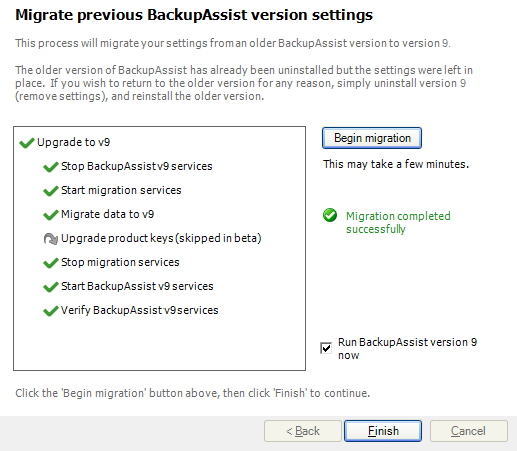Viewport: 517px width, 451px height.
Task: Click checkmark icon next to Stop migration services
Action: click(51, 263)
